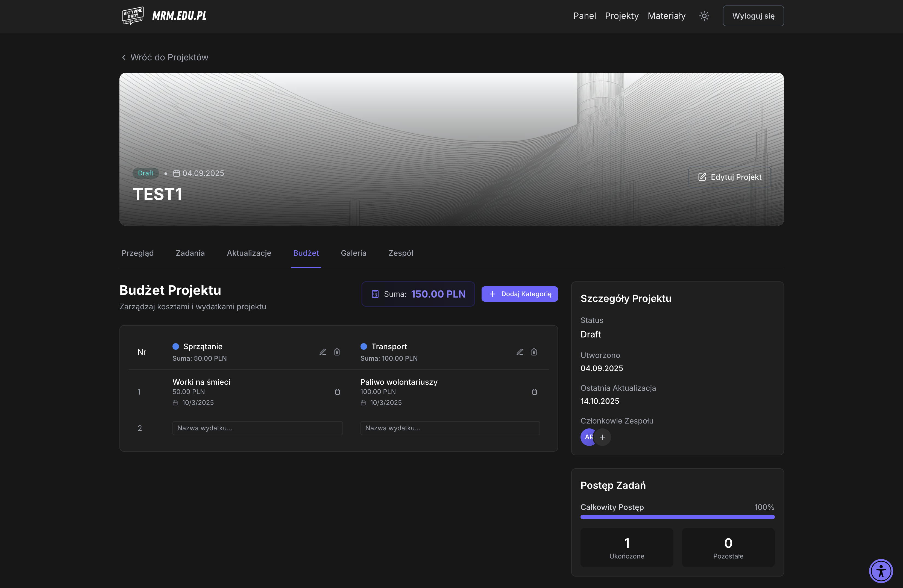
Task: Remove the Paliwo wolontariuszy expense
Action: 534,392
